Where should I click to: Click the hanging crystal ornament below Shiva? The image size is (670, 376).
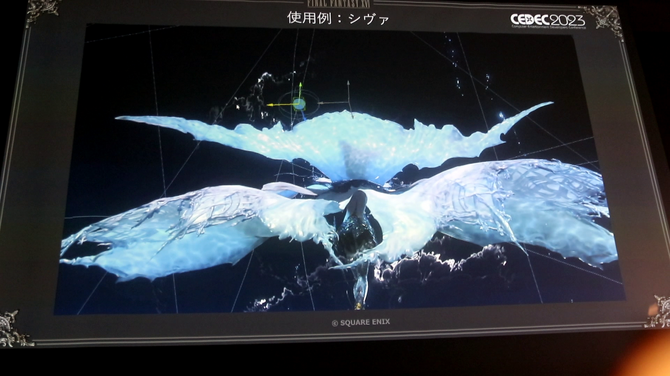click(360, 286)
